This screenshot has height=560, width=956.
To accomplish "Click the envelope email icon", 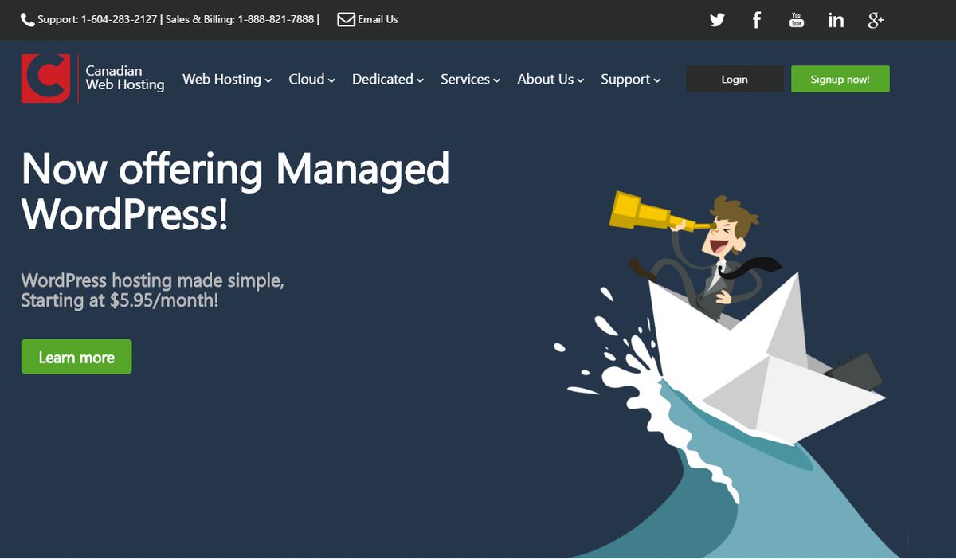I will (346, 19).
